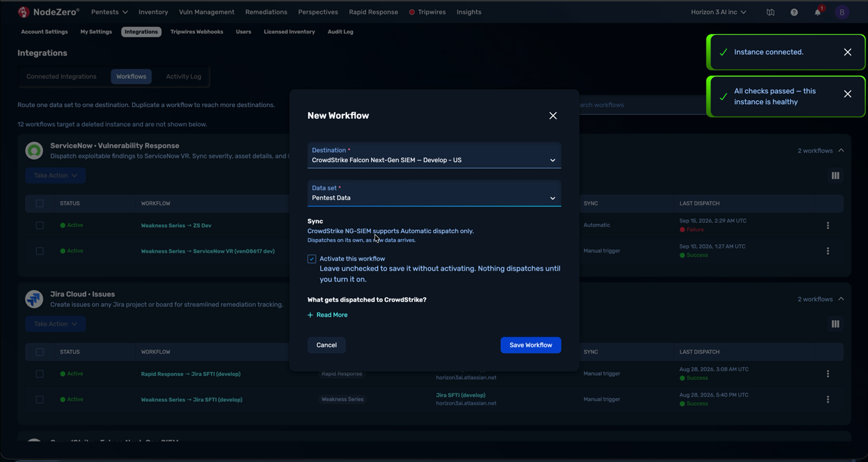Click the Tripwires red indicator icon
This screenshot has width=868, height=462.
click(412, 12)
